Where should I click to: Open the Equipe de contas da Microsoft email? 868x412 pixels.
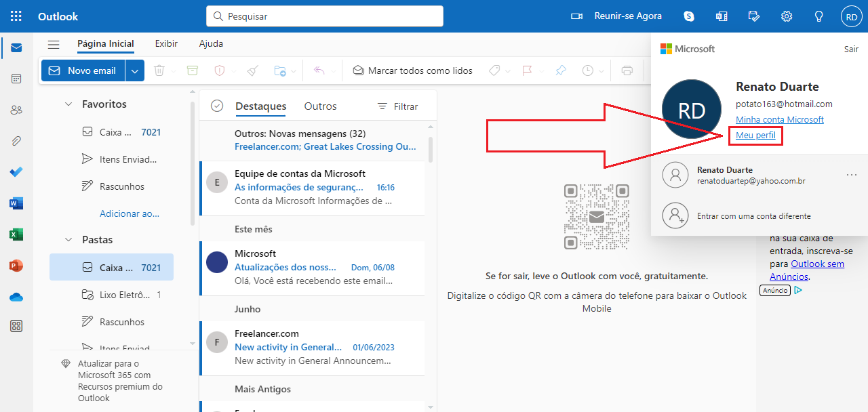[312, 187]
